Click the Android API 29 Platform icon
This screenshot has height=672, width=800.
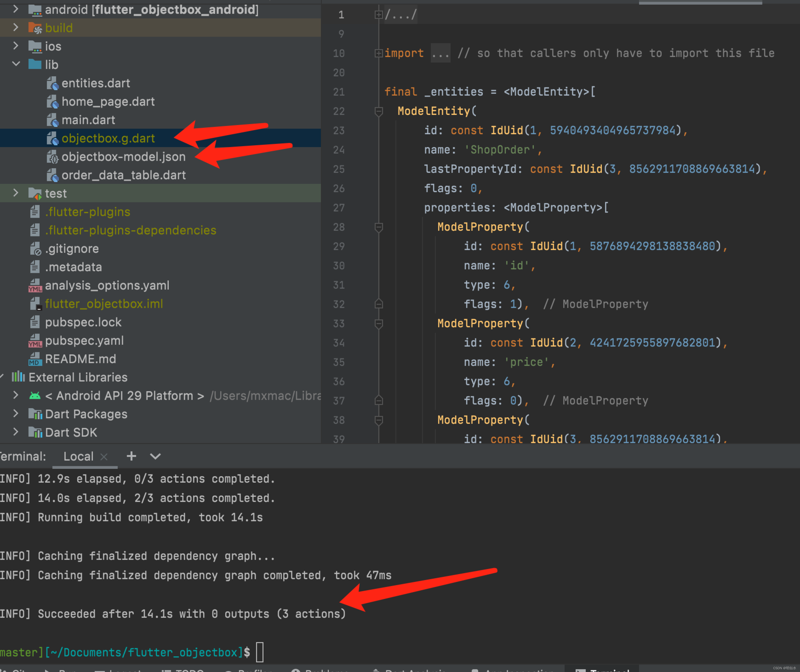[x=35, y=396]
